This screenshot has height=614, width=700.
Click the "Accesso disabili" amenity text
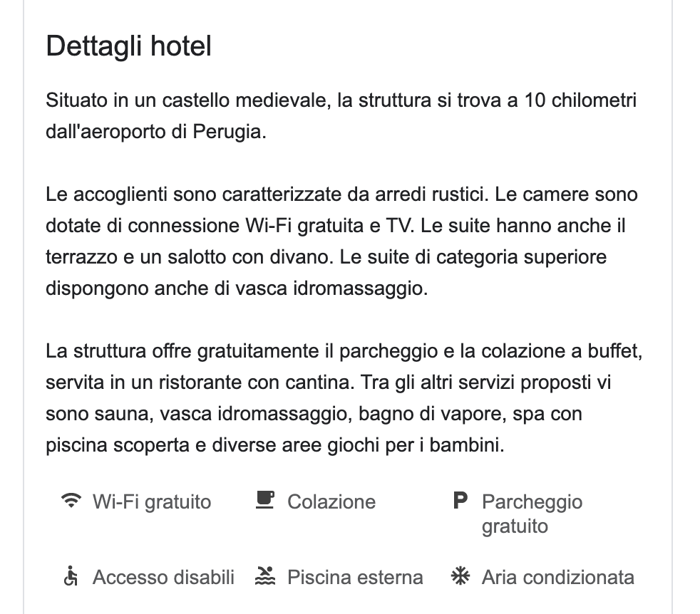tap(163, 577)
